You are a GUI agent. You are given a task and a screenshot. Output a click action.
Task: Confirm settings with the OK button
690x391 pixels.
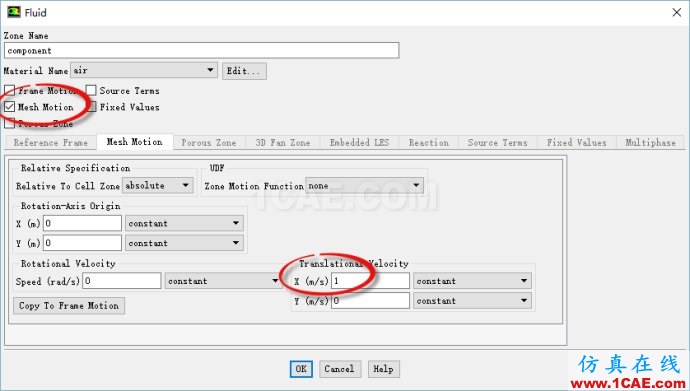pyautogui.click(x=301, y=369)
